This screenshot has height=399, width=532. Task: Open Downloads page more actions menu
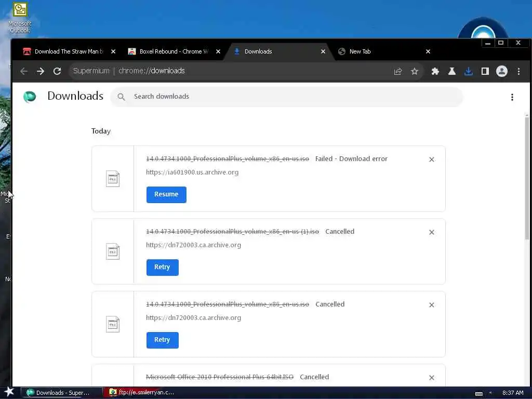[512, 97]
